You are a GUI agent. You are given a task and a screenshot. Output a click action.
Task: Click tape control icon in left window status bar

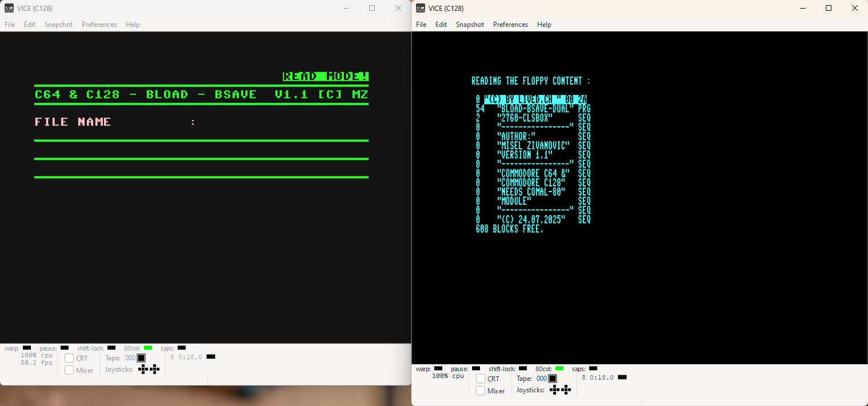pyautogui.click(x=141, y=358)
